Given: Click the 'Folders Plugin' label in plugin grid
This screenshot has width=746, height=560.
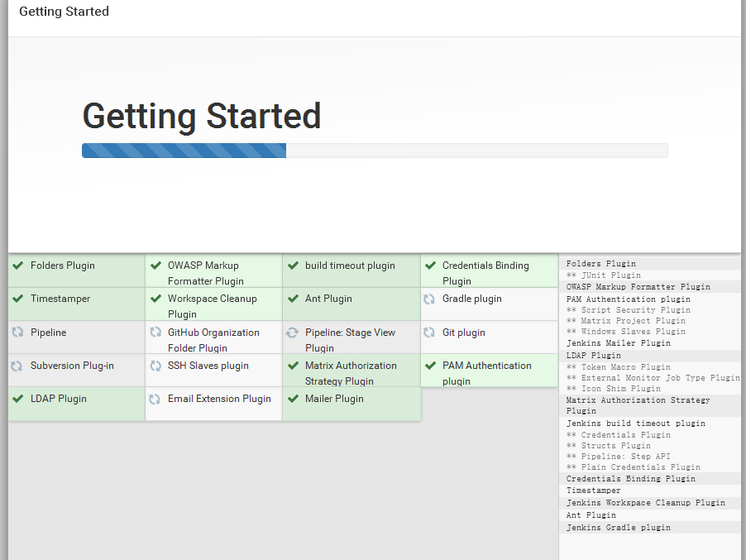Looking at the screenshot, I should tap(63, 266).
